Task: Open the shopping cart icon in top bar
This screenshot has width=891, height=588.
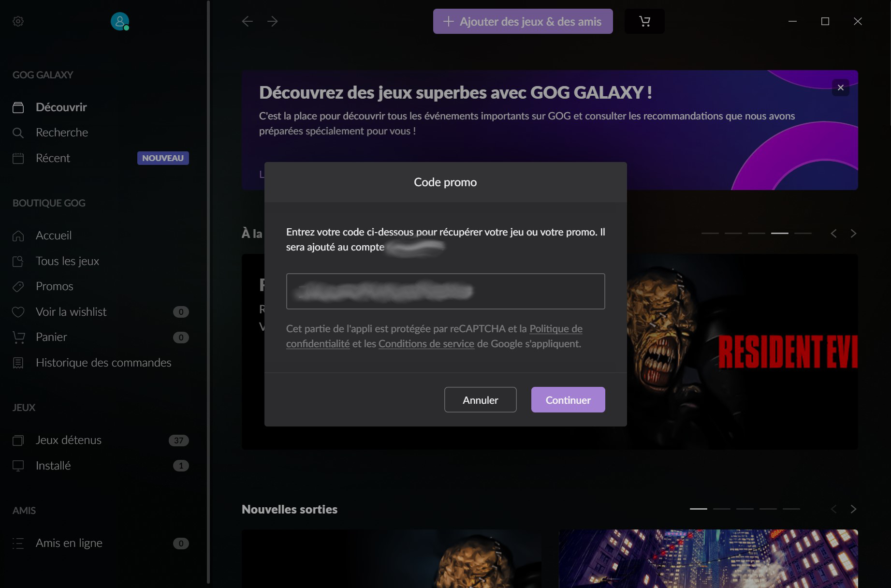Action: 644,21
